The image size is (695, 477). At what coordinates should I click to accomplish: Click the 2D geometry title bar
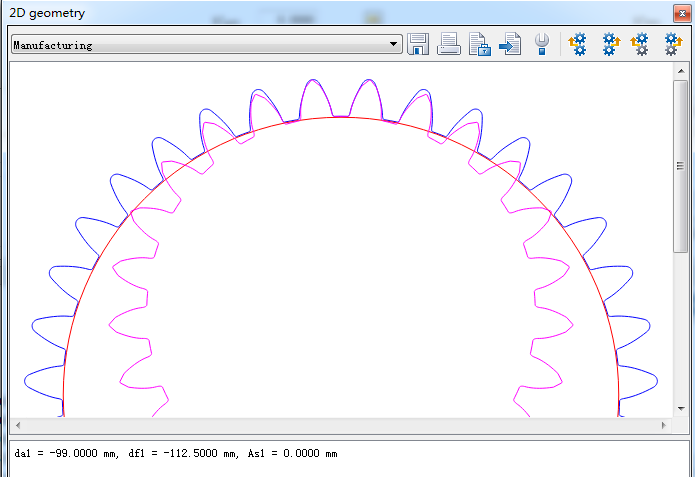click(x=300, y=13)
